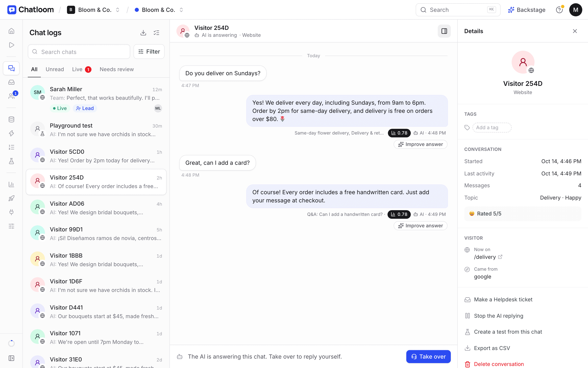Viewport: 588px width, 368px height.
Task: Open the Playground play icon in sidebar
Action: 11,45
